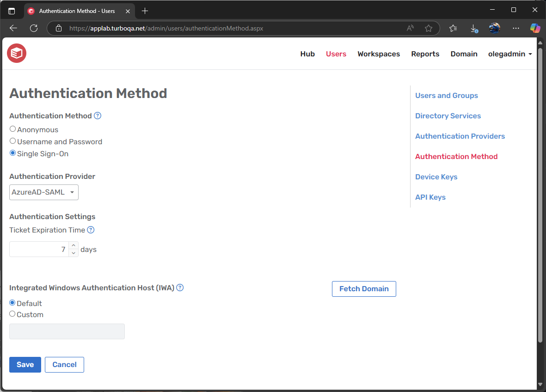Open the Reports section in the navigation
The width and height of the screenshot is (546, 392).
click(x=425, y=54)
